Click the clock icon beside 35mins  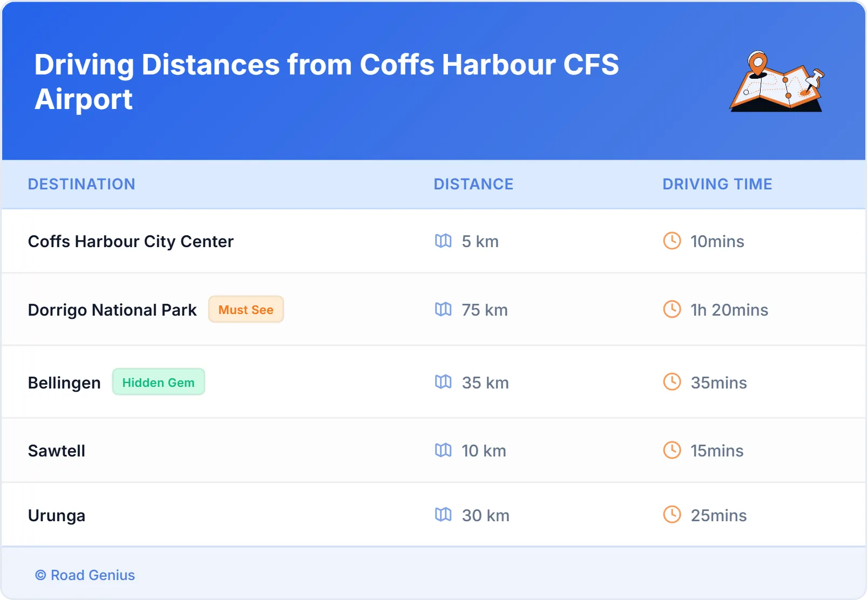(x=672, y=382)
